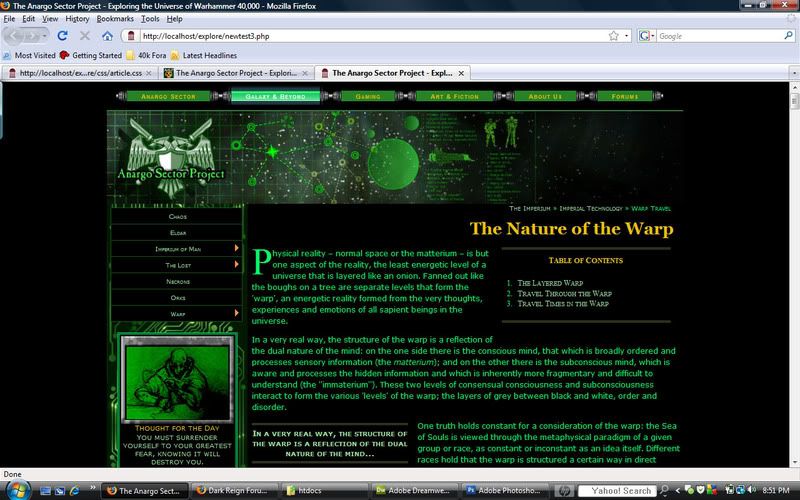Switch to the Dark Reign Forum taskbar window
Viewport: 800px width, 500px height.
coord(235,490)
